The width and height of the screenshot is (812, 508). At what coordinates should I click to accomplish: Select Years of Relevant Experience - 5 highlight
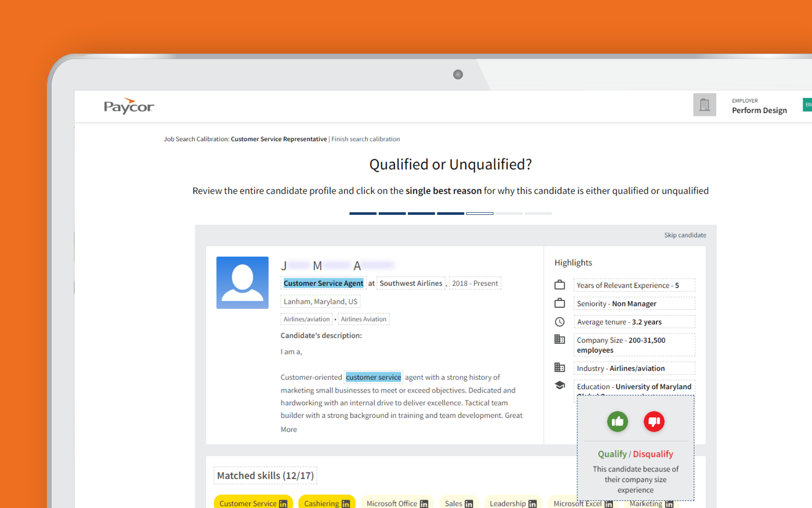(x=634, y=285)
